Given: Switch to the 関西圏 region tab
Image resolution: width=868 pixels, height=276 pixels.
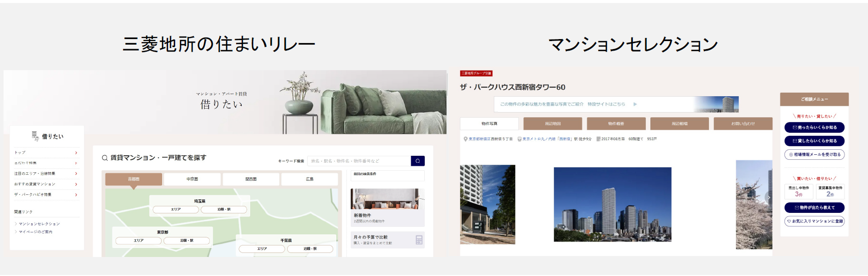Looking at the screenshot, I should coord(251,179).
